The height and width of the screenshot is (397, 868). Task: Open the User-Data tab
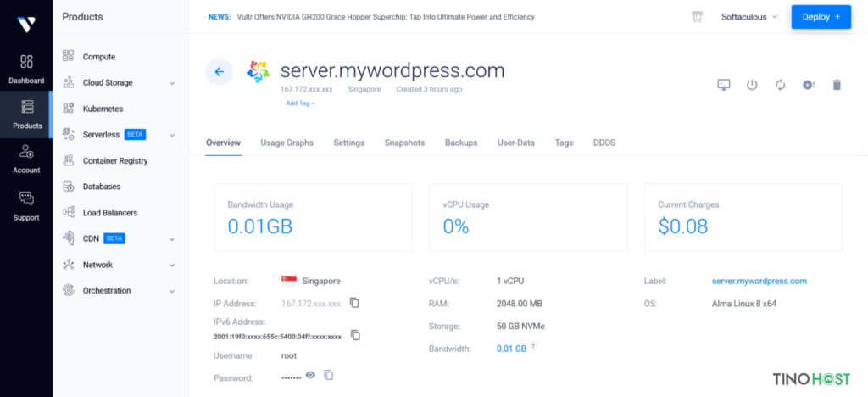[516, 143]
